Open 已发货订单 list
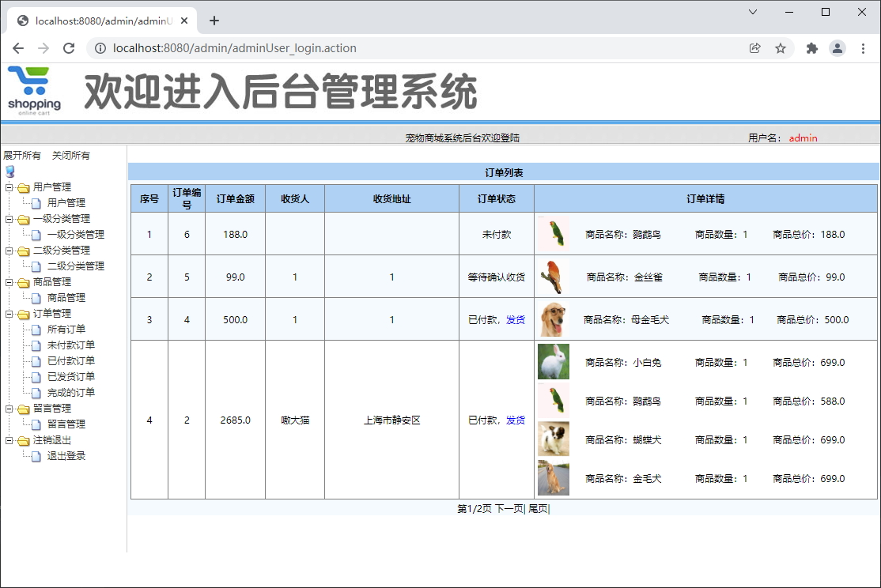This screenshot has height=588, width=881. pos(71,376)
